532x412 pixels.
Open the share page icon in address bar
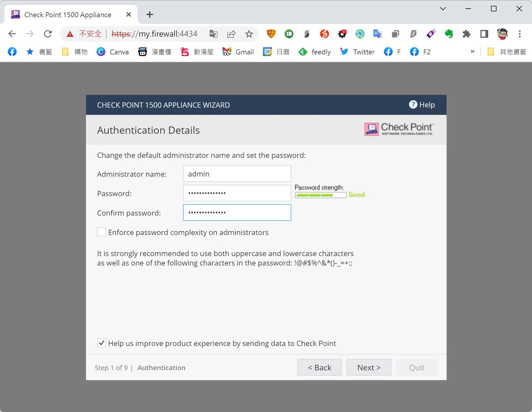pyautogui.click(x=231, y=34)
